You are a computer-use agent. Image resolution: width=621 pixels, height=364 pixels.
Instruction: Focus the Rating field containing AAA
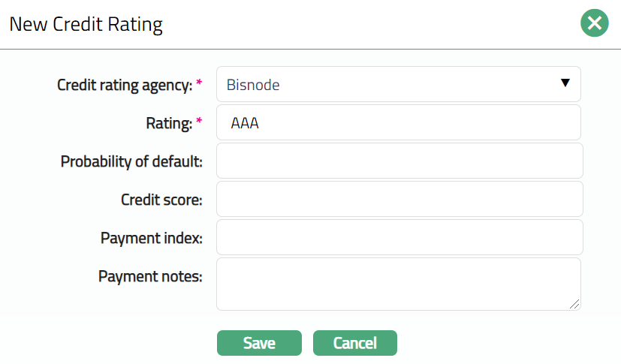398,123
